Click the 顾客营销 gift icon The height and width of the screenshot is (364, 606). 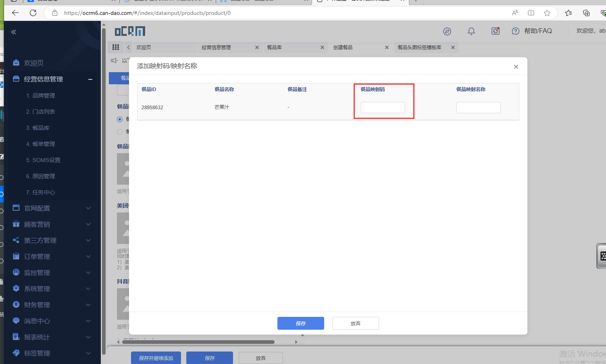16,224
